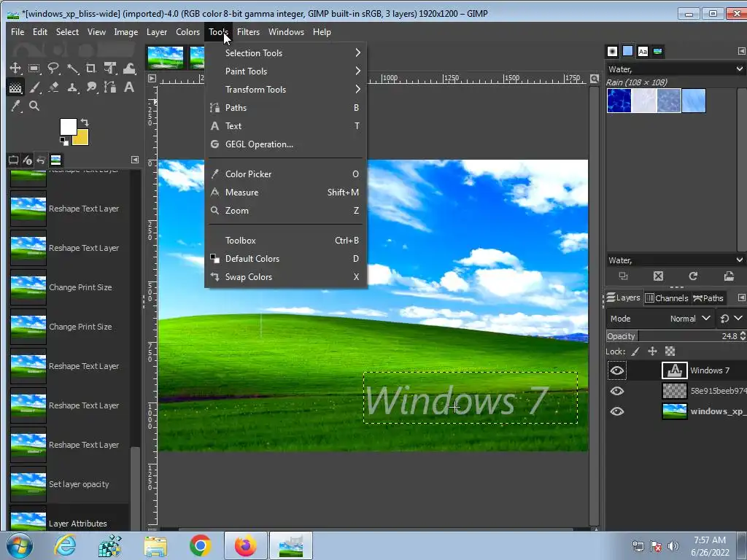Open the image navigation menu at ruler origin
The height and width of the screenshot is (560, 747).
tap(152, 79)
